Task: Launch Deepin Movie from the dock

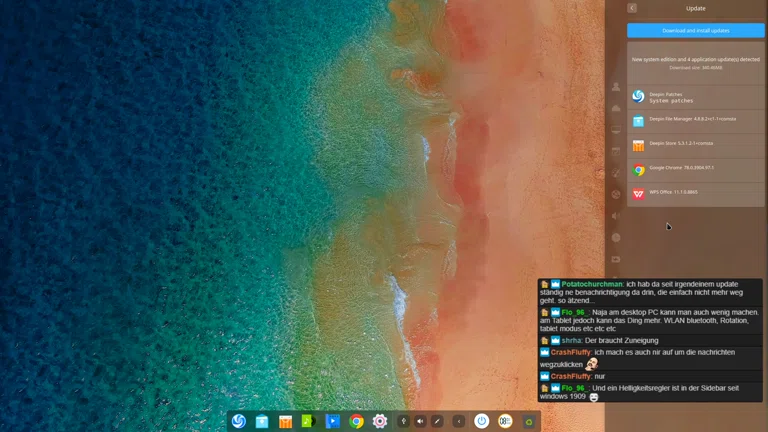Action: tap(333, 421)
